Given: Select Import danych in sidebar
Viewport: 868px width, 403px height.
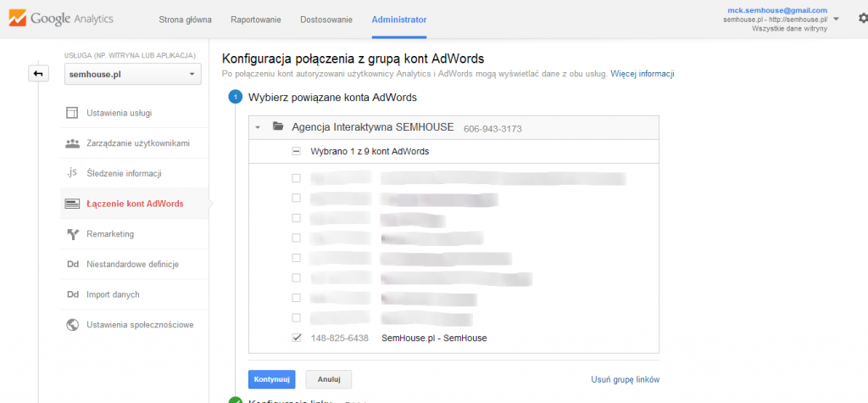Looking at the screenshot, I should (113, 294).
